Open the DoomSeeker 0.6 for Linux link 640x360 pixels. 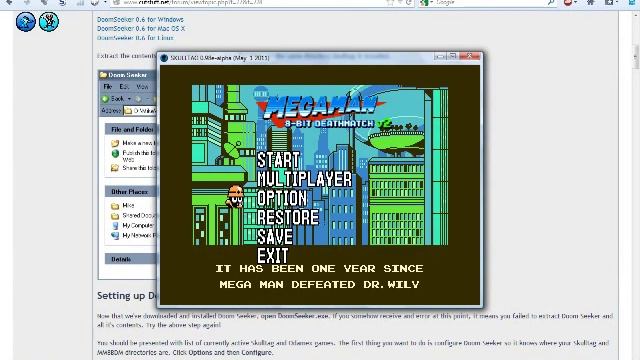135,38
